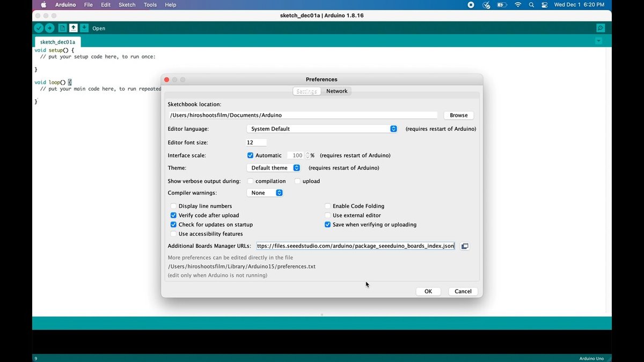Image resolution: width=644 pixels, height=362 pixels.
Task: Click the line number 9 in status bar
Action: (35, 358)
